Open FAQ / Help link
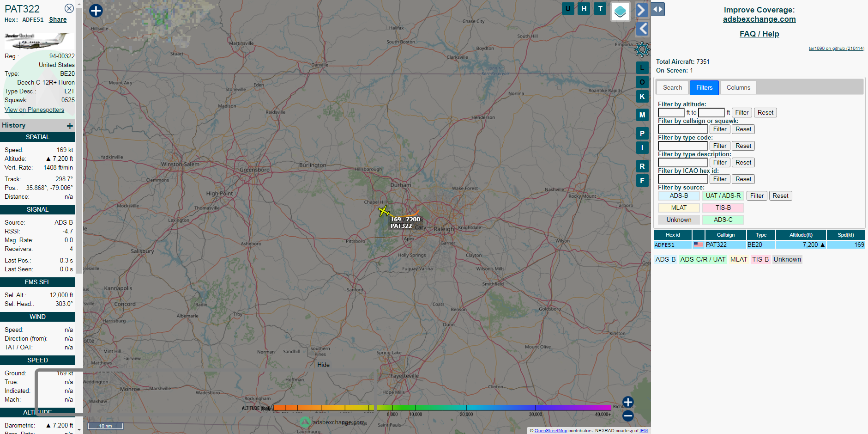Image resolution: width=868 pixels, height=434 pixels. [x=759, y=34]
